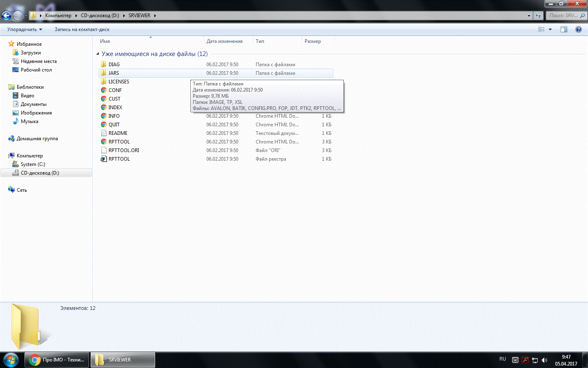Click the RU language indicator

[503, 359]
